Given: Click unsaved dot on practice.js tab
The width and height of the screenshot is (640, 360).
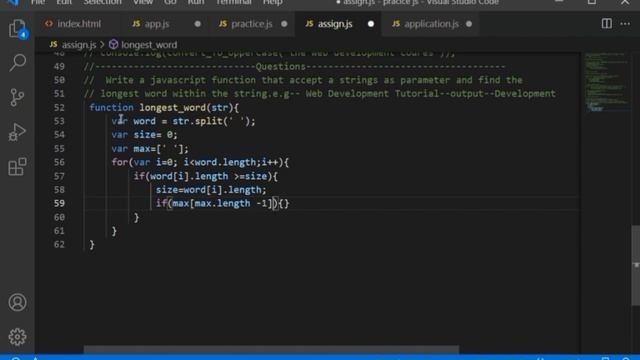Looking at the screenshot, I should tap(284, 24).
